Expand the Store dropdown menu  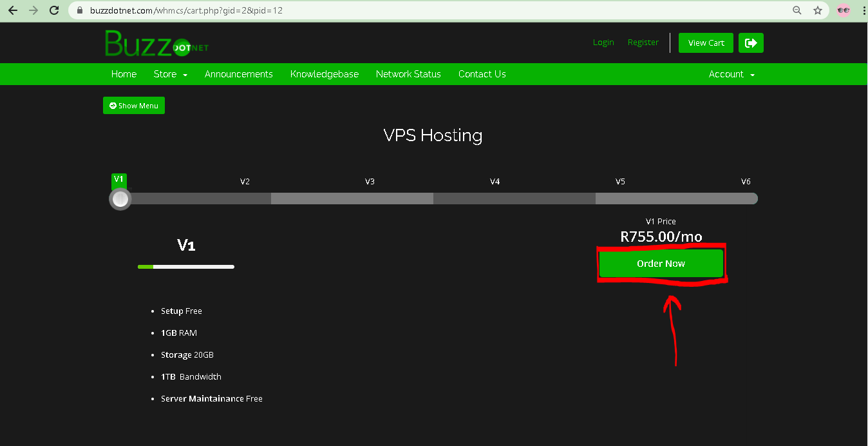[171, 74]
